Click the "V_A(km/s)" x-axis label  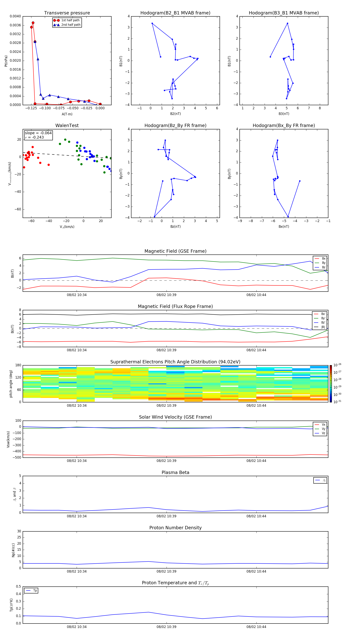pos(67,227)
